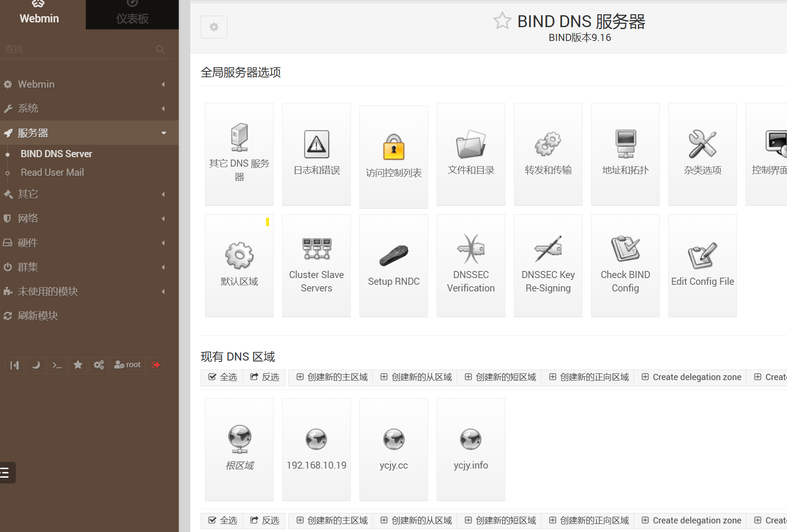787x532 pixels.
Task: Click top 创建新的主区域 (Create master zone)
Action: (x=332, y=377)
